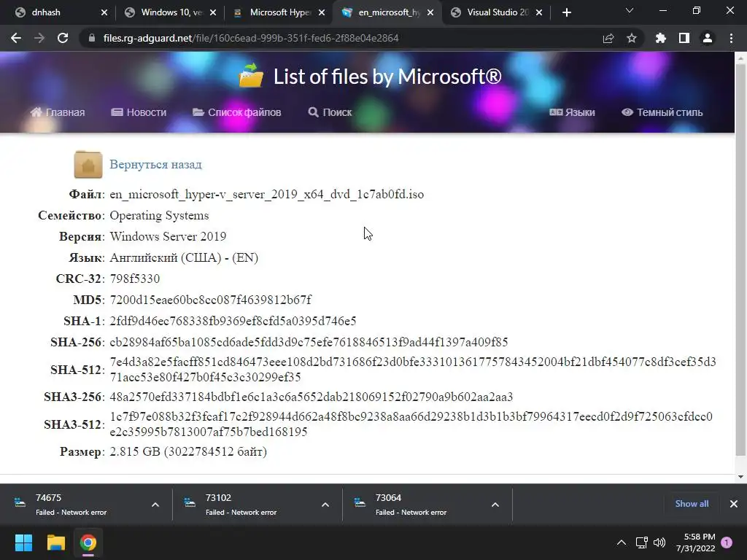Click the ISO file name text
Image resolution: width=747 pixels, height=560 pixels.
pyautogui.click(x=267, y=194)
